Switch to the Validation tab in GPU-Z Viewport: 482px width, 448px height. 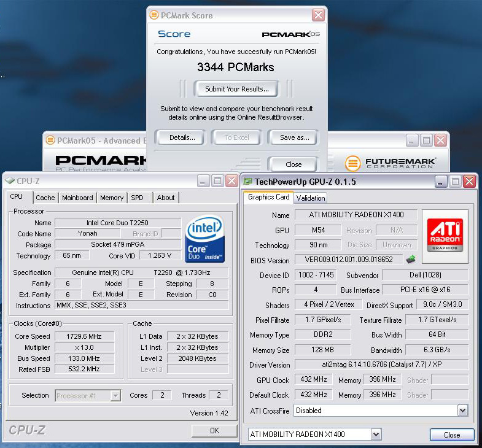(x=311, y=198)
